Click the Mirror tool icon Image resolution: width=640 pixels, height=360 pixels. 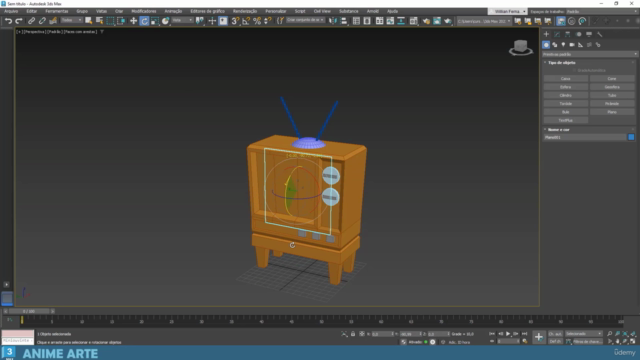[333, 21]
